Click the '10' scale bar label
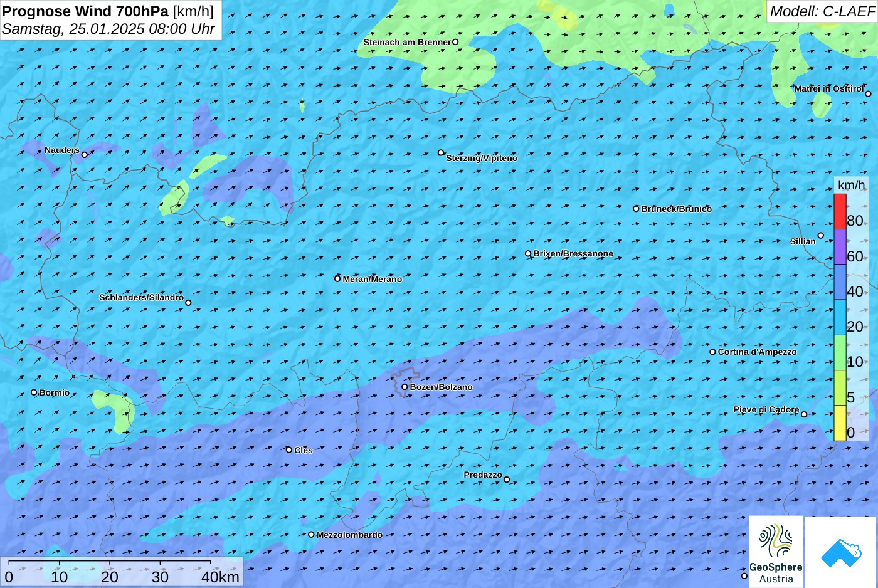The height and width of the screenshot is (588, 878). [x=60, y=577]
